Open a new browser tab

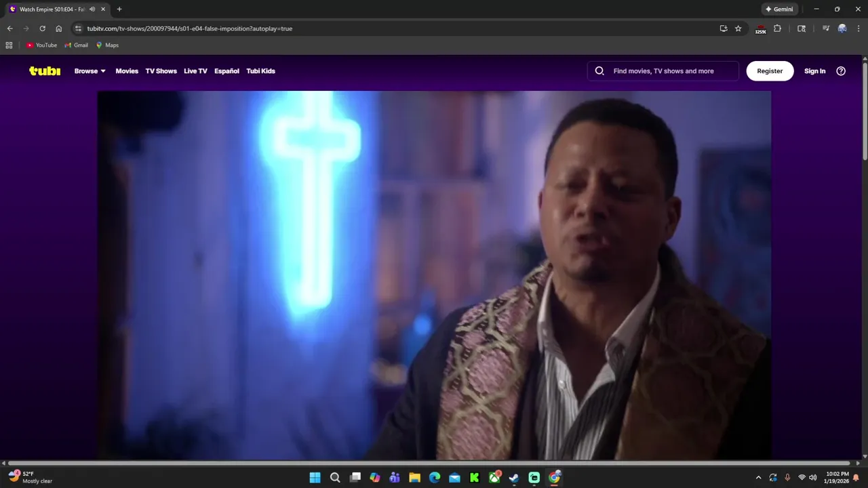click(119, 9)
